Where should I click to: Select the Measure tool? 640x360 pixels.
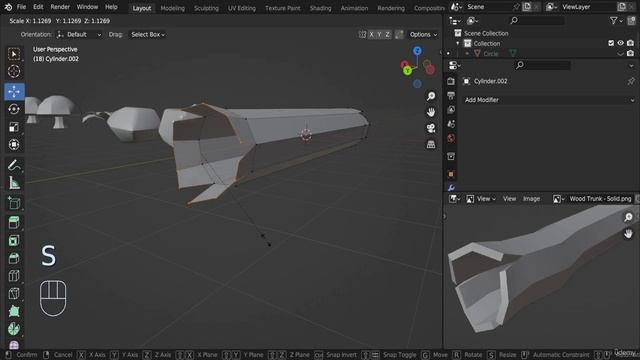(14, 183)
